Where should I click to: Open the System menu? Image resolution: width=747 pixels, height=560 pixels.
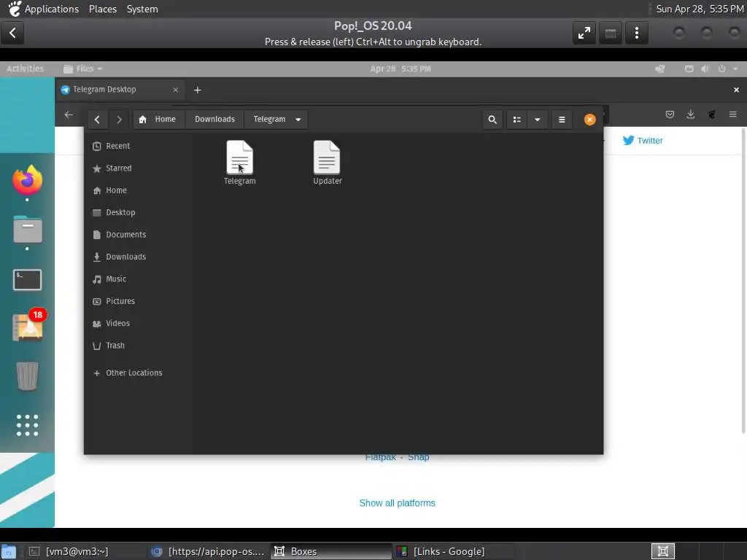(x=142, y=9)
